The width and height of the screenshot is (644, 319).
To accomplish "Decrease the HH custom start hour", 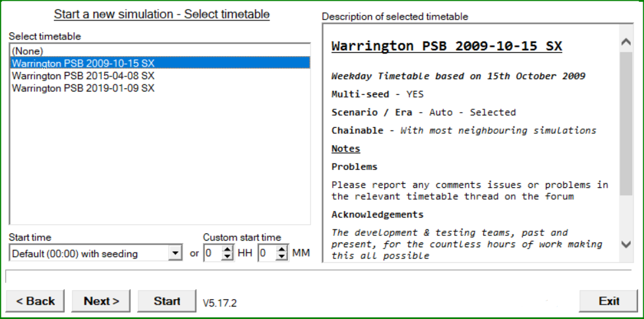I will tap(227, 256).
